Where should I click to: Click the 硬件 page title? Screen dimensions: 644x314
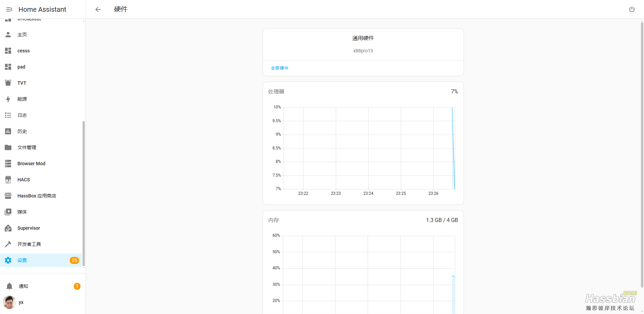coord(121,9)
